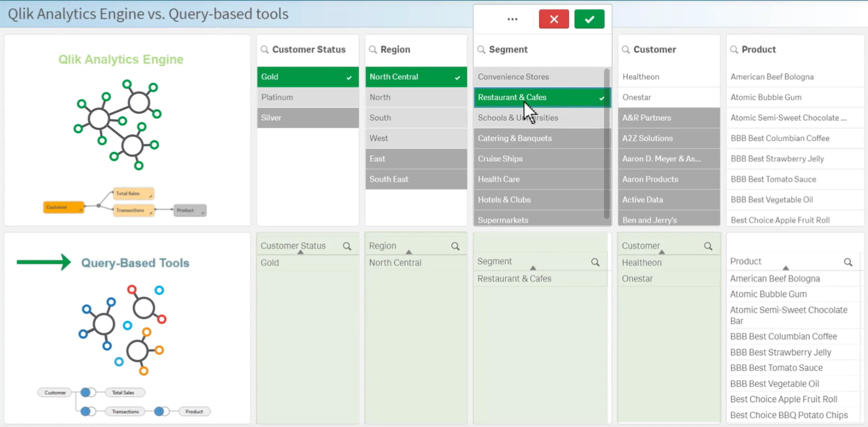Click the sort arrow on the lower Segment listbox
This screenshot has height=427, width=868.
coord(532,266)
